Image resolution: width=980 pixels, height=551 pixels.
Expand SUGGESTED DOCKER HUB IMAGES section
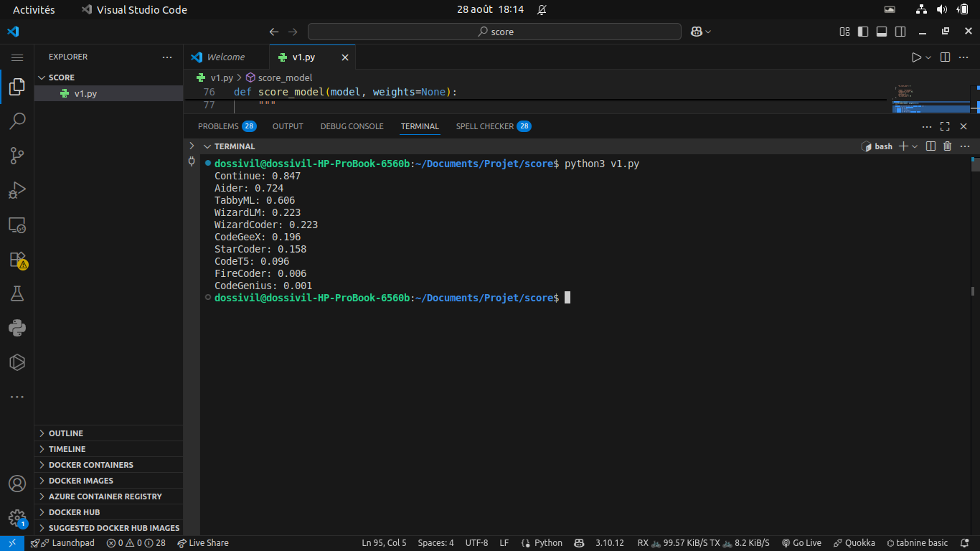click(x=108, y=528)
